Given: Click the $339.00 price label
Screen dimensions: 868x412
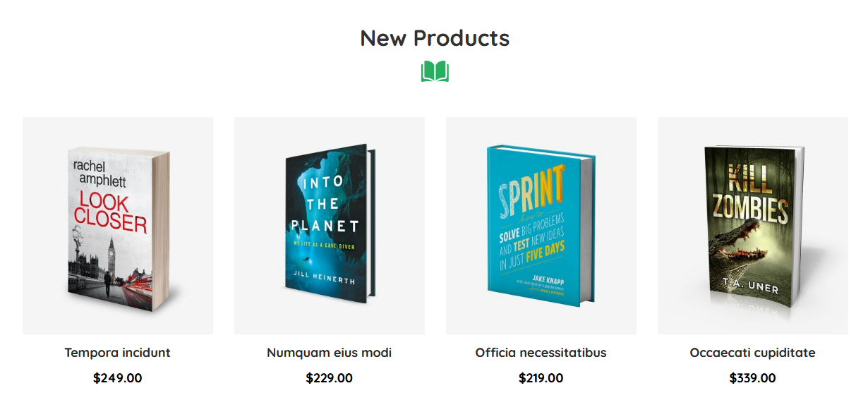Looking at the screenshot, I should pyautogui.click(x=752, y=378).
